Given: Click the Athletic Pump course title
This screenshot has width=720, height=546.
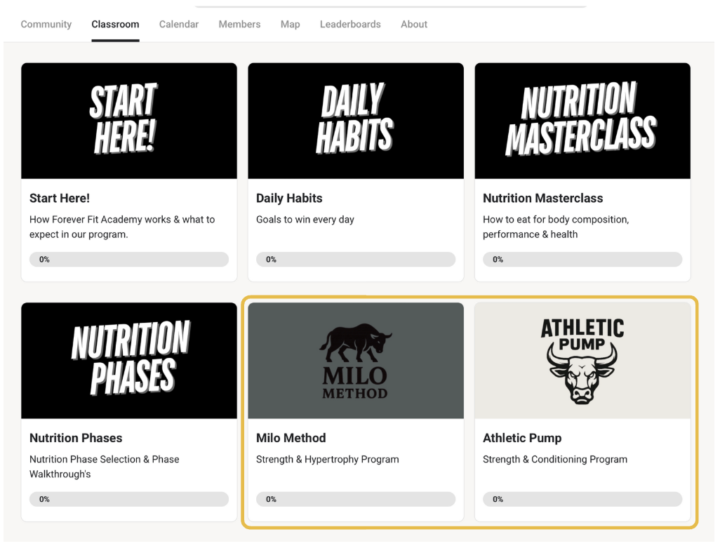Looking at the screenshot, I should 522,438.
